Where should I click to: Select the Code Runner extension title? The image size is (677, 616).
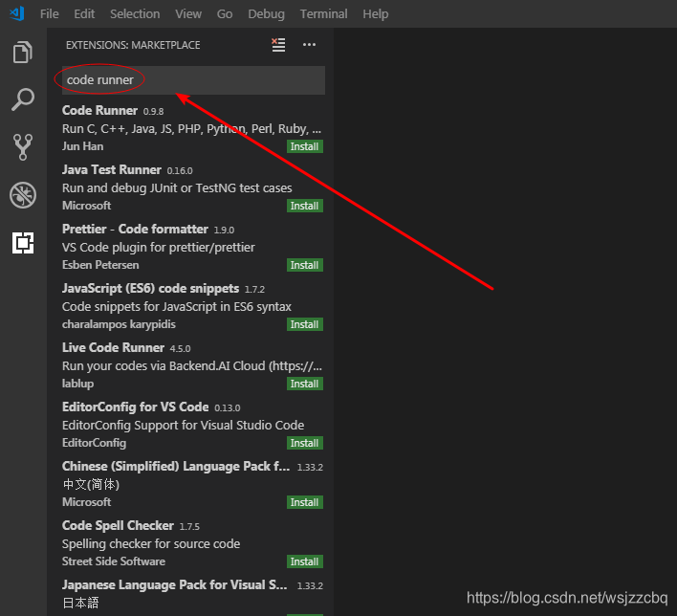click(99, 111)
